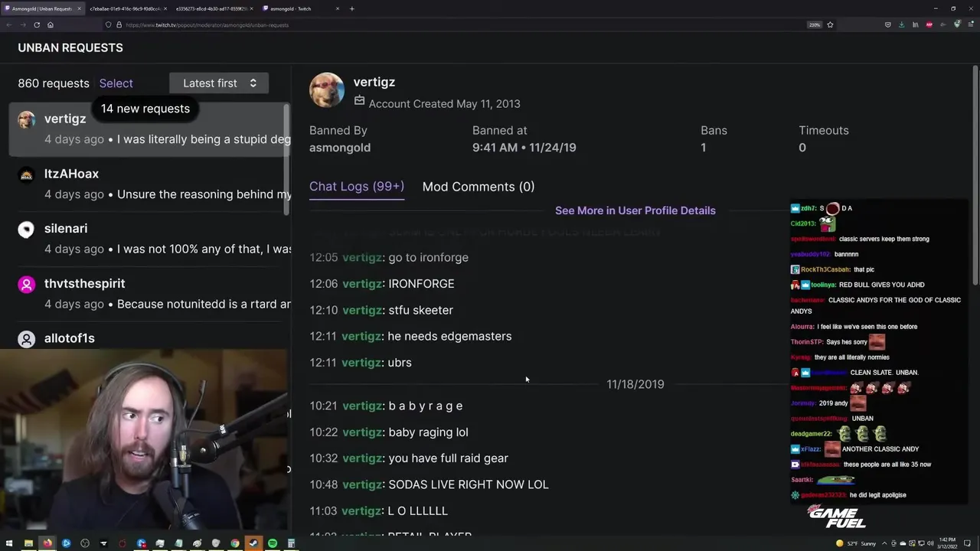Image resolution: width=980 pixels, height=551 pixels.
Task: Select the Chat Logs (99+) tab
Action: [x=357, y=187]
